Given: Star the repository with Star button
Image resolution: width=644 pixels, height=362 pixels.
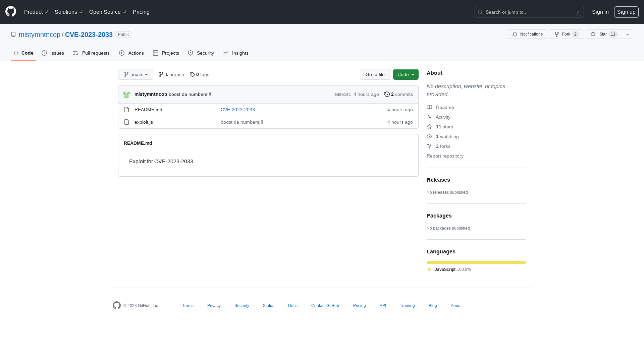Looking at the screenshot, I should tap(604, 34).
